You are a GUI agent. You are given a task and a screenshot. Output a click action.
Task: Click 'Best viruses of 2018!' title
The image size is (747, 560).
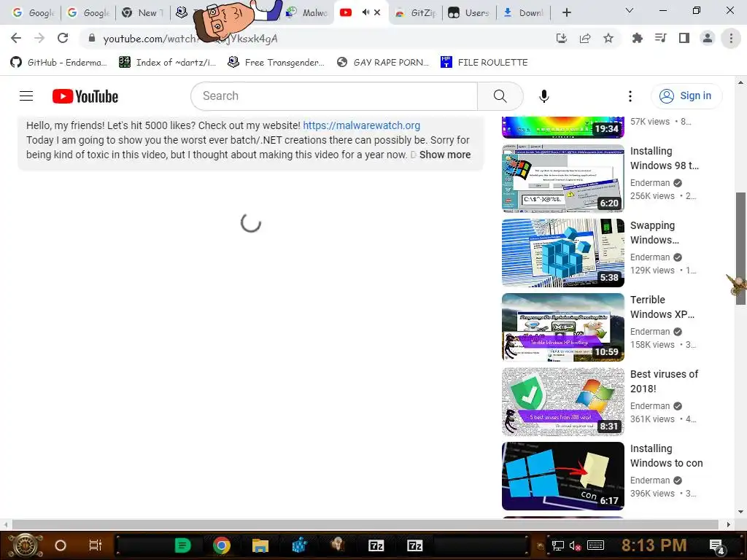(664, 381)
